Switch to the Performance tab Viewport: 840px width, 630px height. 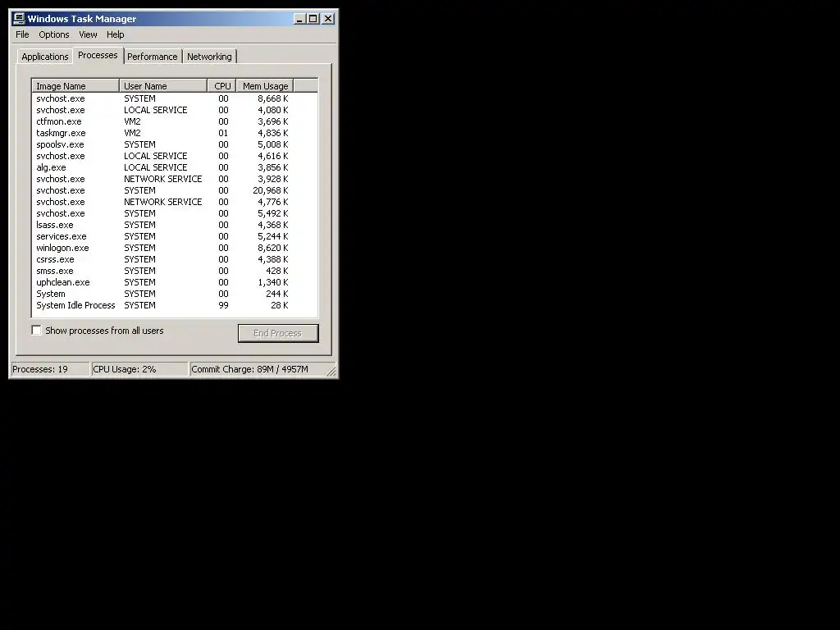point(152,57)
